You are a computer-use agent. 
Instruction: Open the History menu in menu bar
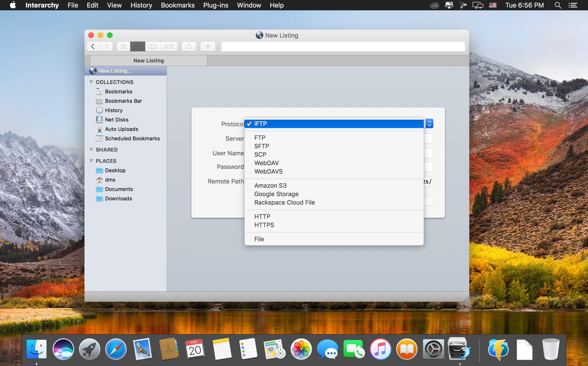point(141,5)
